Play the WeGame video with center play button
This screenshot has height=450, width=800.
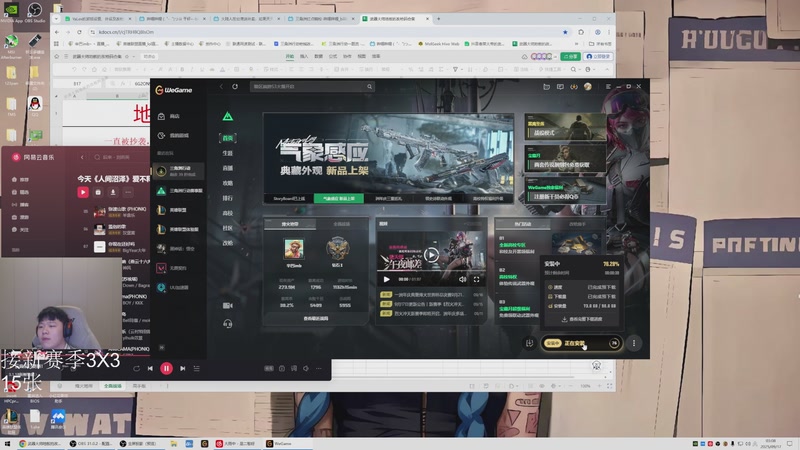tap(431, 255)
